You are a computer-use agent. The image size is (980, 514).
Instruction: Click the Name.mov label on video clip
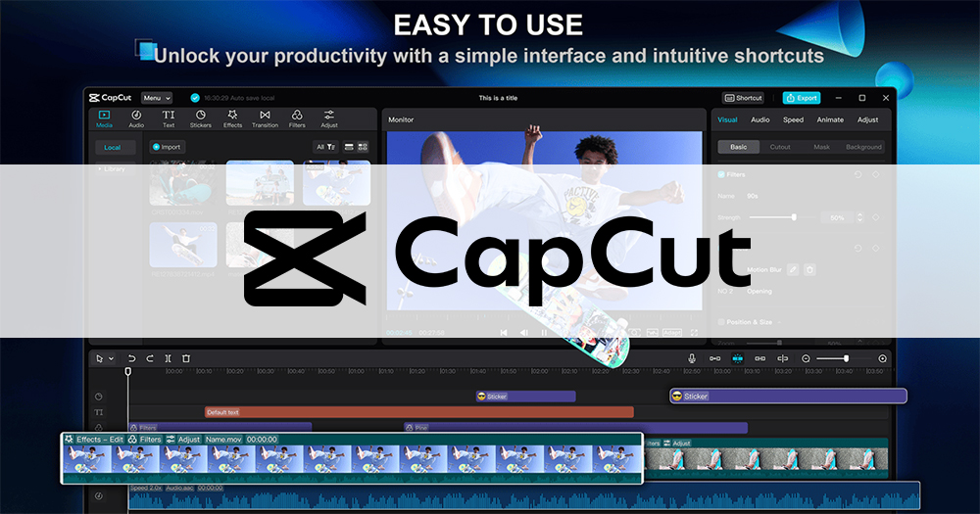pyautogui.click(x=223, y=440)
